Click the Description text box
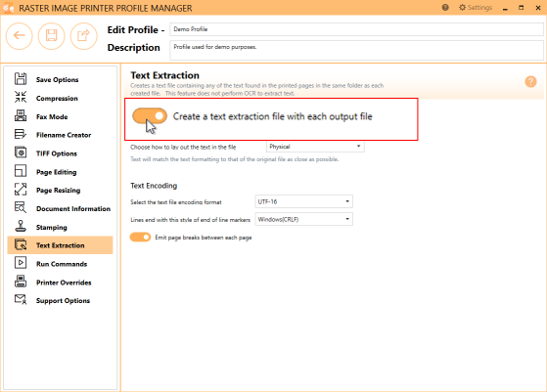 pyautogui.click(x=356, y=50)
